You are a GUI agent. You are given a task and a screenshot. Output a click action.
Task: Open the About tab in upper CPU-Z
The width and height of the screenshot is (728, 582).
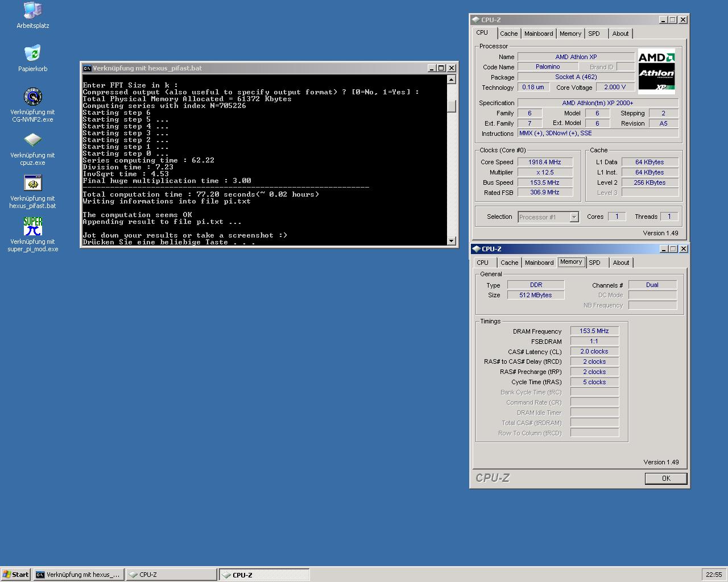pos(621,34)
